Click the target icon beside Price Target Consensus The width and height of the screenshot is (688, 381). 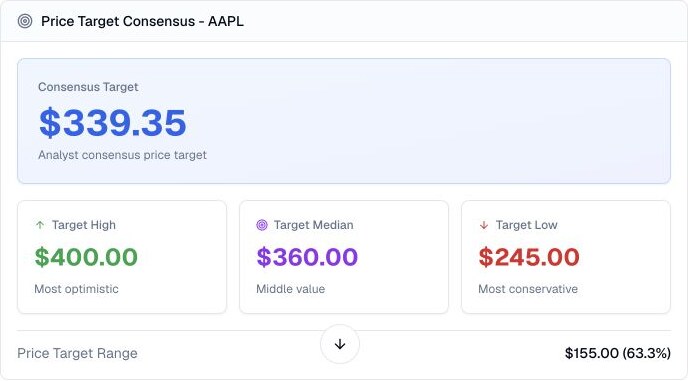point(25,21)
